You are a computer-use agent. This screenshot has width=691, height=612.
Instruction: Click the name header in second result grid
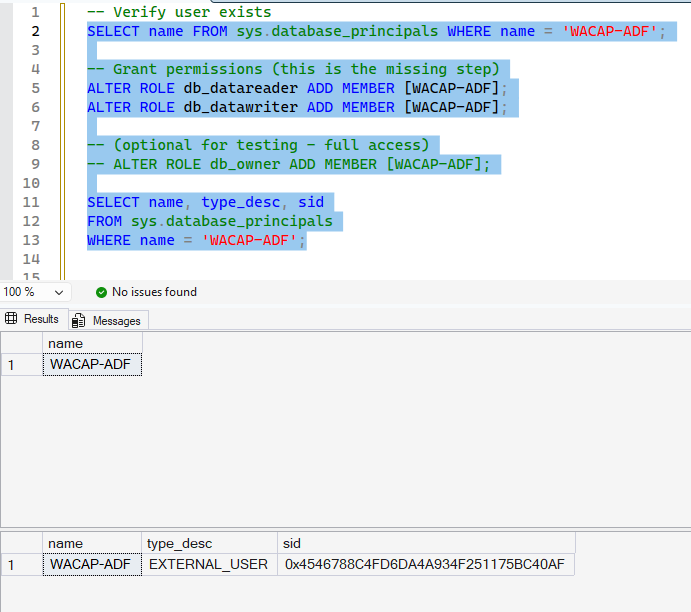[x=93, y=544]
